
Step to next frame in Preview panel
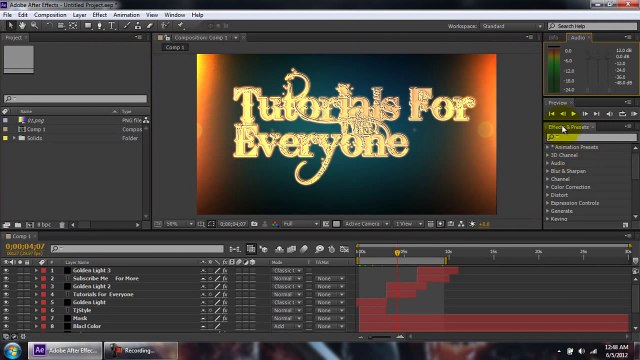[x=585, y=114]
